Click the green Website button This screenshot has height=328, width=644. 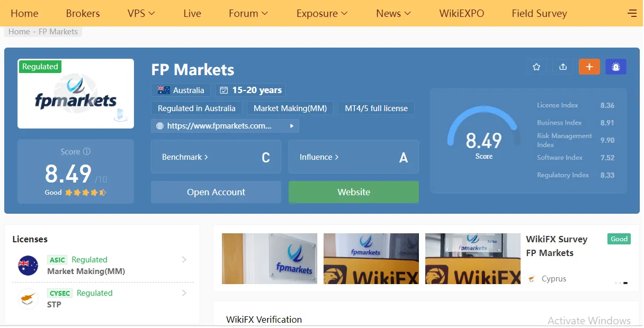pos(354,192)
